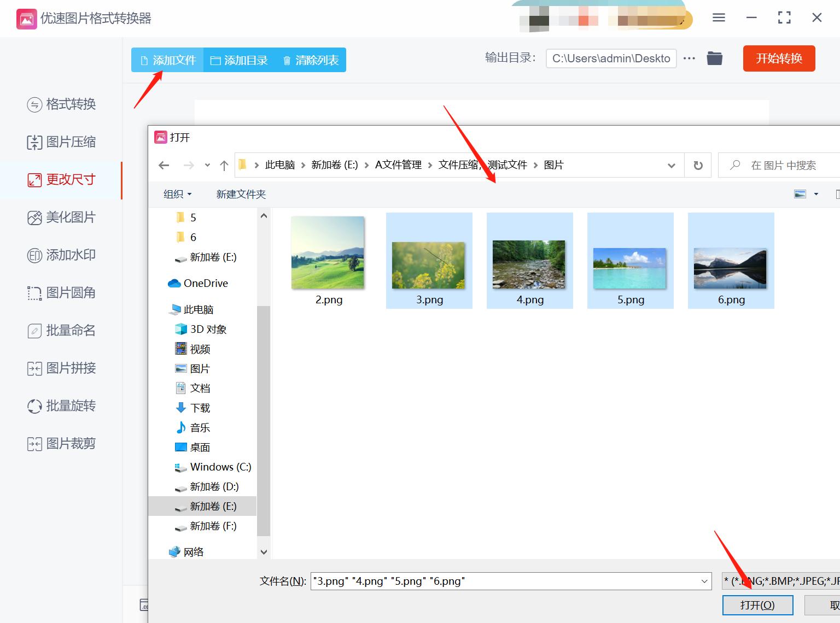Click the output directory path field
Viewport: 840px width, 623px height.
point(611,58)
